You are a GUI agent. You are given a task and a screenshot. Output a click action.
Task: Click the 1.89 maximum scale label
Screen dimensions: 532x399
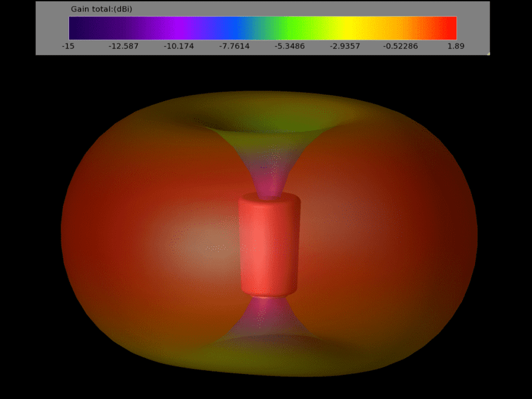click(x=456, y=46)
